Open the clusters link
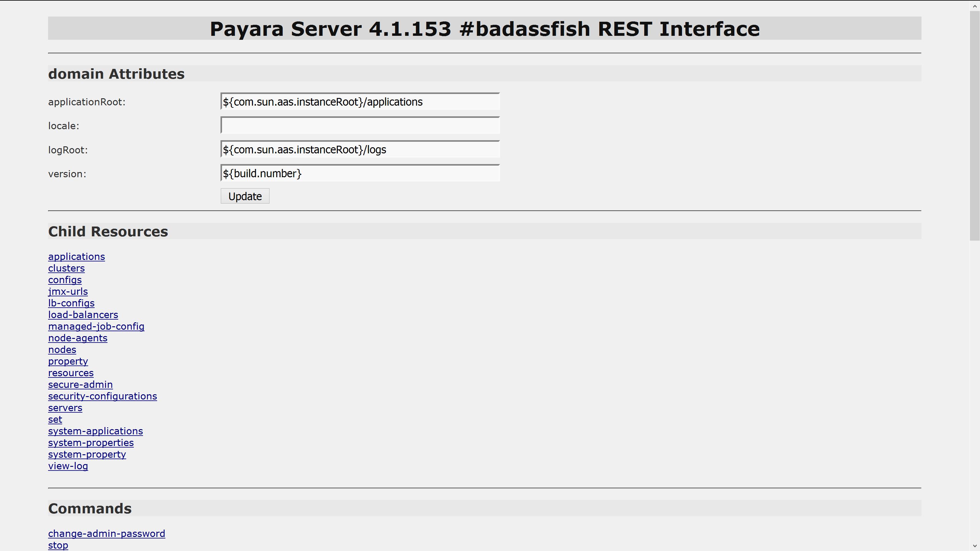This screenshot has height=551, width=980. (66, 268)
